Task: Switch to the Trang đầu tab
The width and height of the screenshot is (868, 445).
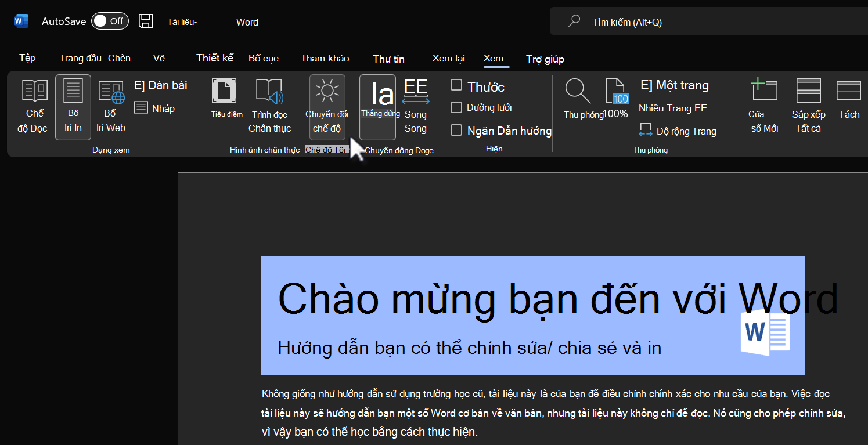Action: pyautogui.click(x=80, y=58)
